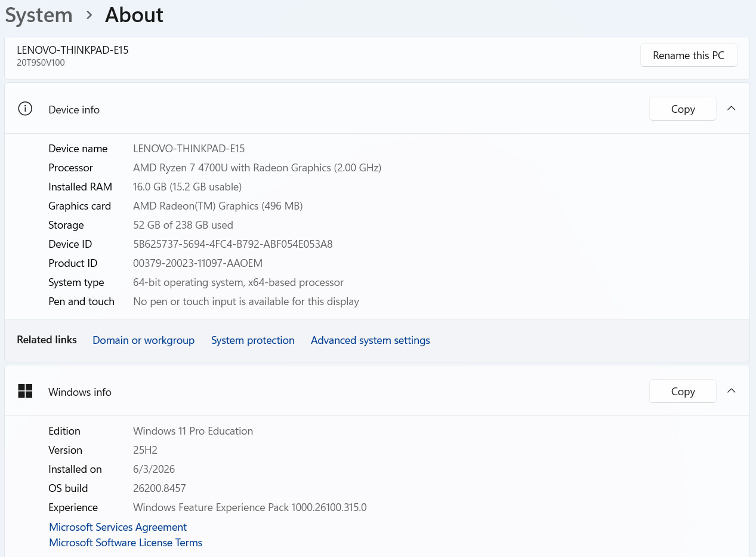Image resolution: width=756 pixels, height=557 pixels.
Task: Copy the Windows info details
Action: 683,391
